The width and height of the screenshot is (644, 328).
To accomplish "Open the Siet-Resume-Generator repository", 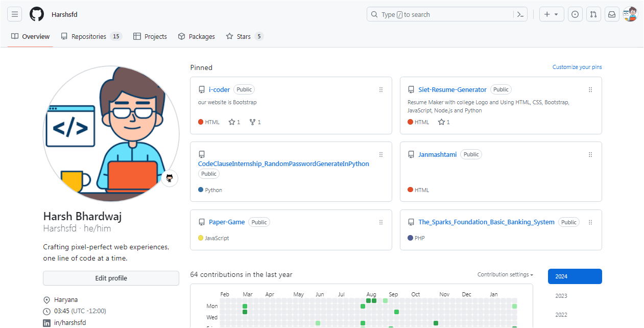I will [452, 89].
